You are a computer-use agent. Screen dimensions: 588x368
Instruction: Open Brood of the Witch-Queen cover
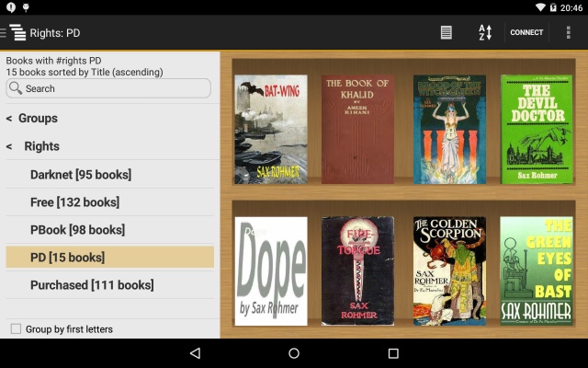click(449, 129)
